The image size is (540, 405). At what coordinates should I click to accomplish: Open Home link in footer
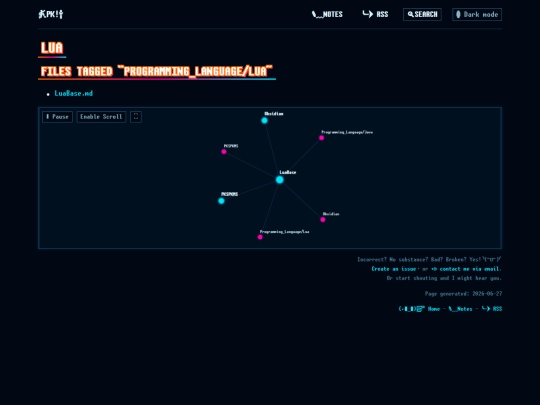[x=419, y=309]
